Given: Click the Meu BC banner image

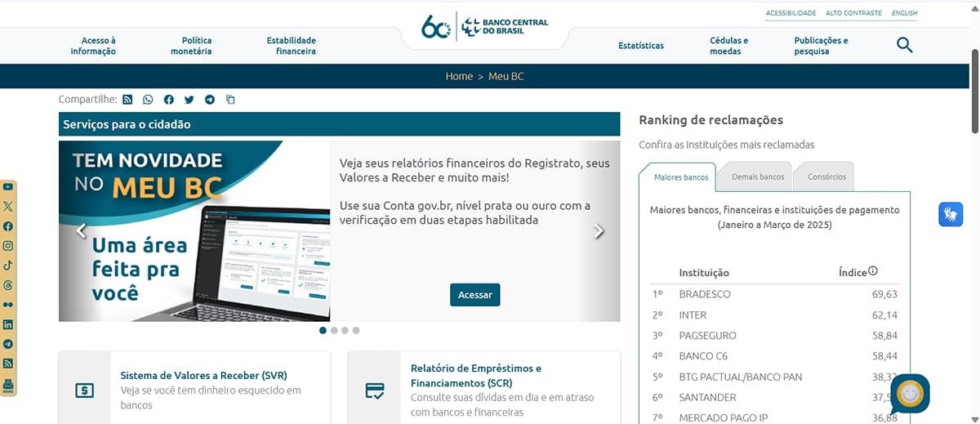Looking at the screenshot, I should [x=194, y=231].
